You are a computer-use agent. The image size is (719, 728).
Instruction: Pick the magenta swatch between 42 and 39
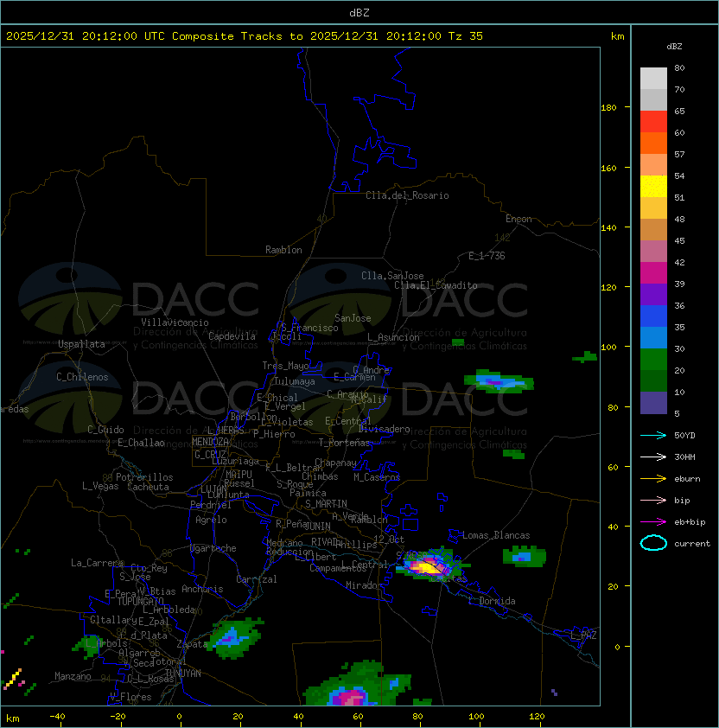click(x=653, y=273)
